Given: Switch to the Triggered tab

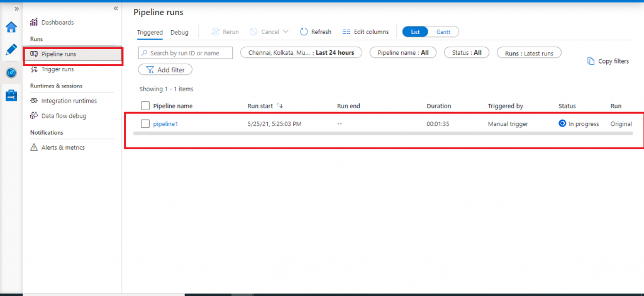Looking at the screenshot, I should pyautogui.click(x=150, y=33).
